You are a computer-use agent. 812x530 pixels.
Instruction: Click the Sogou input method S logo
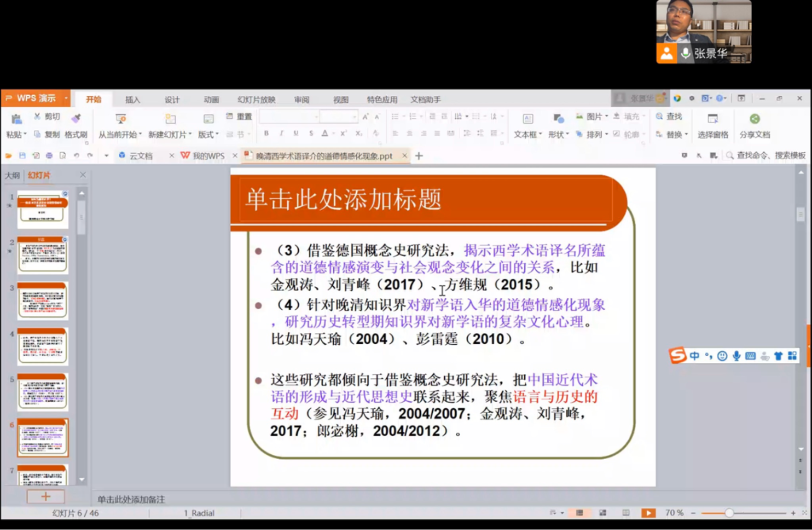(x=677, y=355)
